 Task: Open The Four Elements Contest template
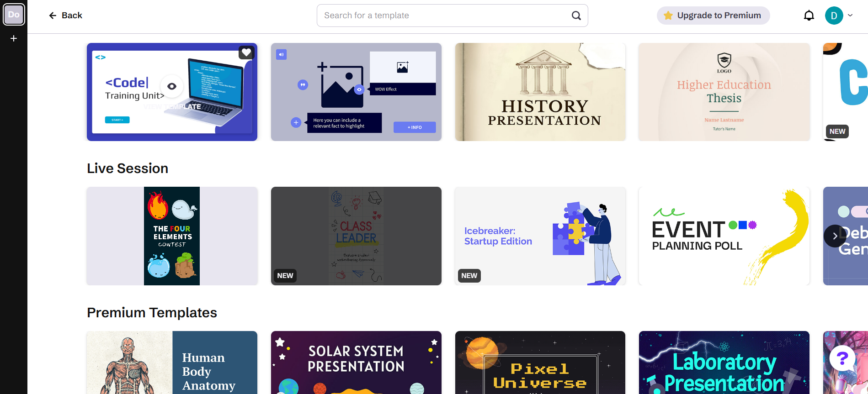point(172,236)
